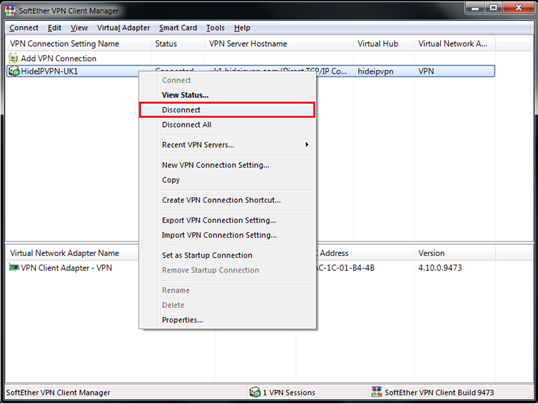
Task: Close the SoftEther VPN Client Manager window
Action: click(x=518, y=8)
